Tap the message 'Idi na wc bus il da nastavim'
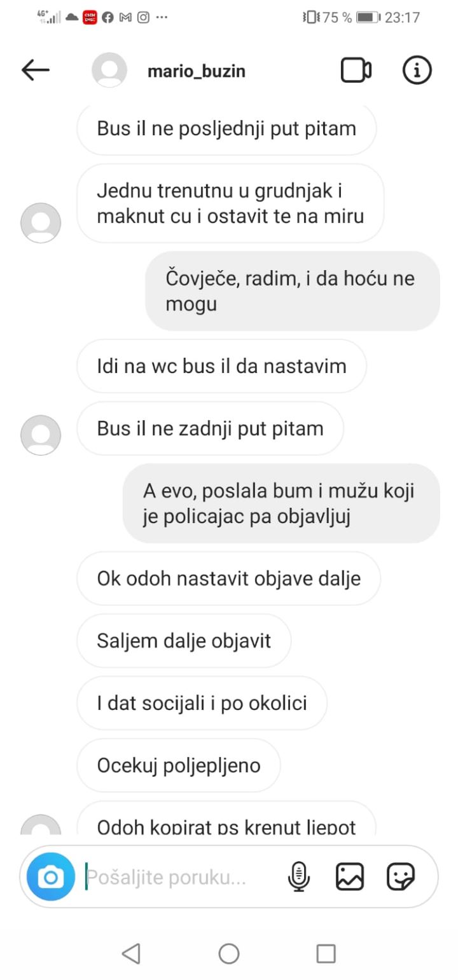This screenshot has width=458, height=980. click(x=221, y=366)
